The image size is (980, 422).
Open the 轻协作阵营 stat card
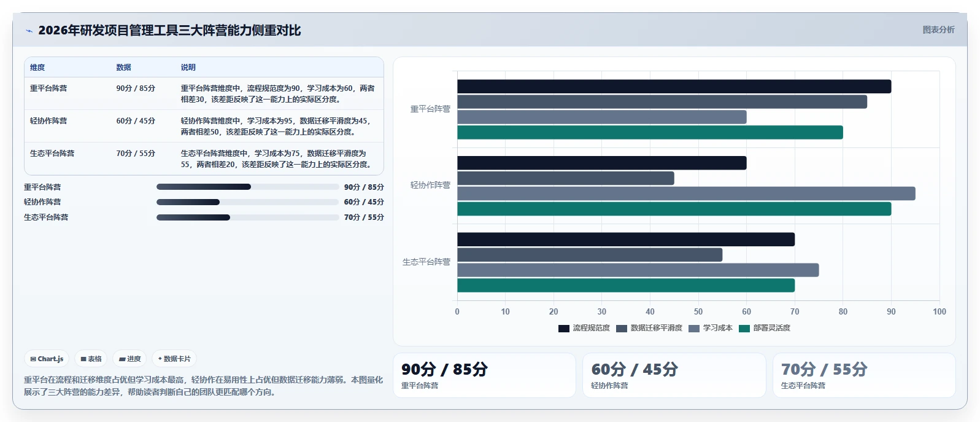point(674,375)
